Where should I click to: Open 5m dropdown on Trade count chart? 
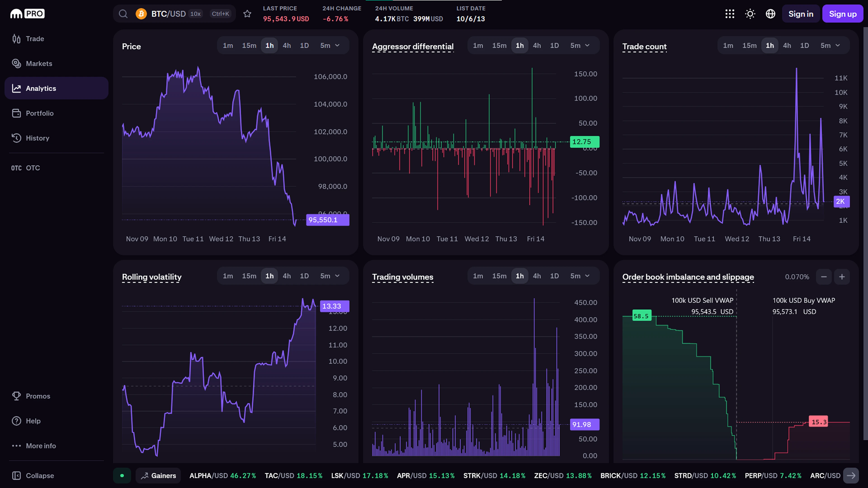pos(830,45)
